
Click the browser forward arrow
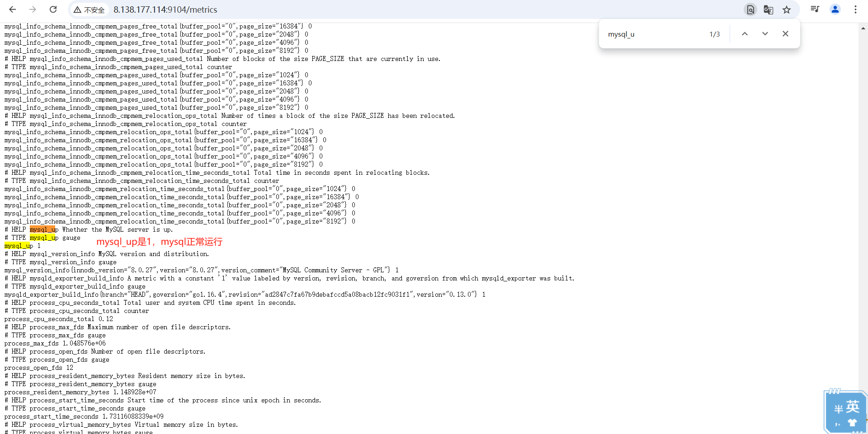coord(33,9)
